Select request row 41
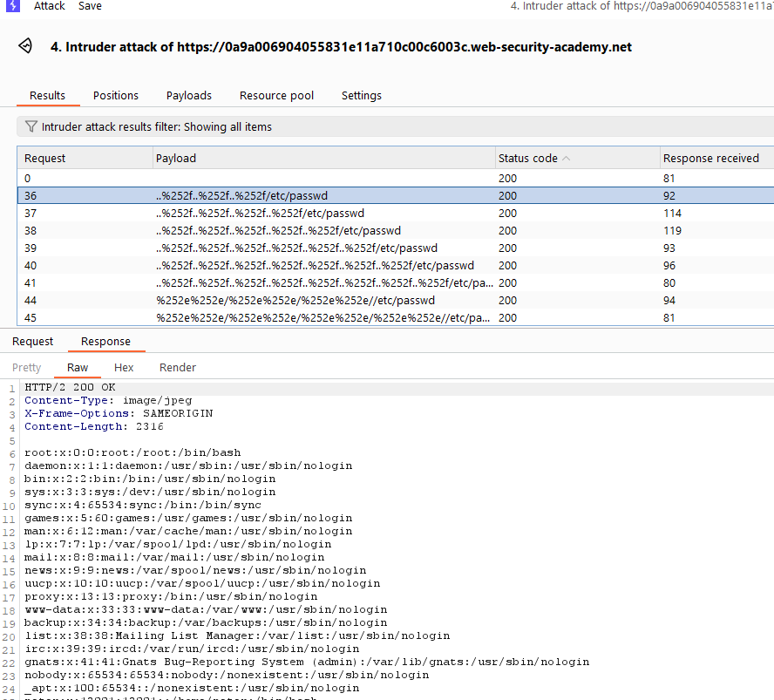 [x=396, y=282]
